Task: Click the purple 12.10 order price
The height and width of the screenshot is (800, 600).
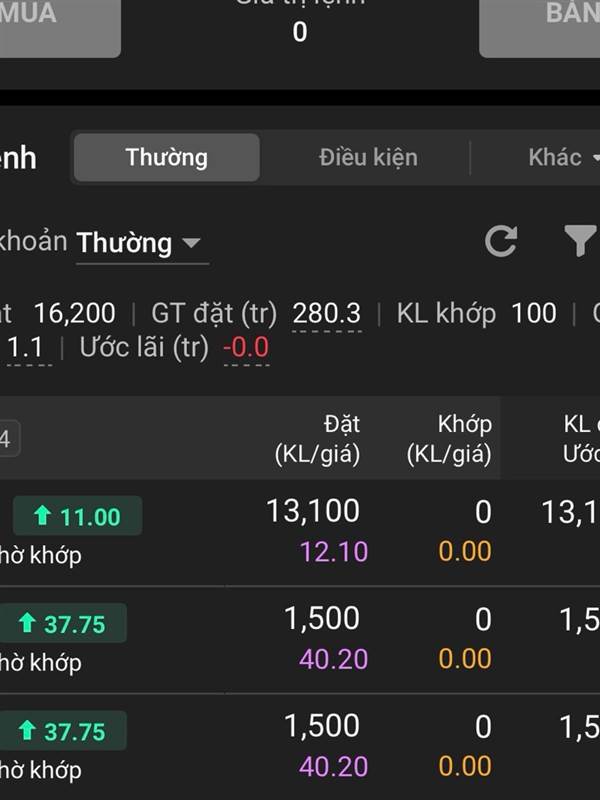Action: (x=334, y=551)
